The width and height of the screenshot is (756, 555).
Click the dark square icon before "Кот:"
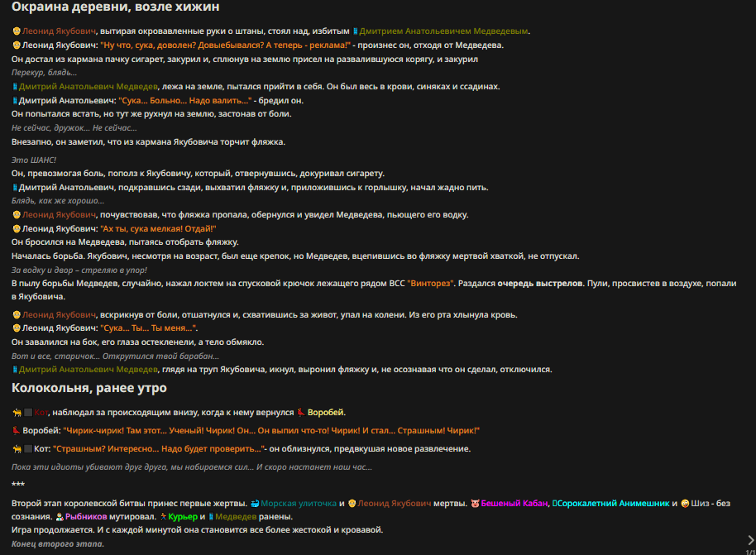coord(28,448)
